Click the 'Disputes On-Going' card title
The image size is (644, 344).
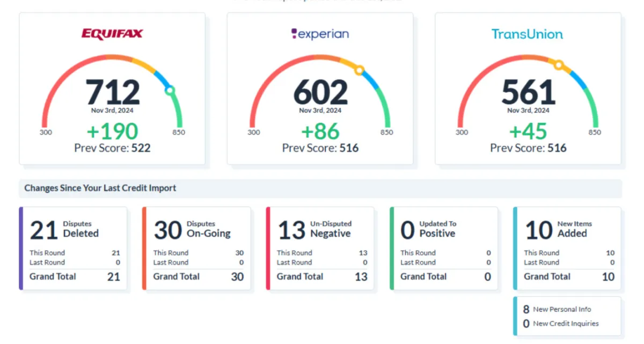[208, 229]
